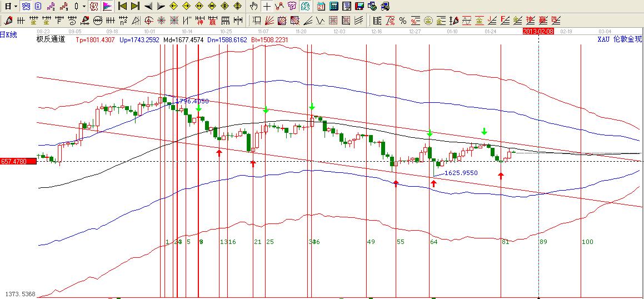Select the hand pan tool
This screenshot has width=644, height=299.
click(254, 6)
